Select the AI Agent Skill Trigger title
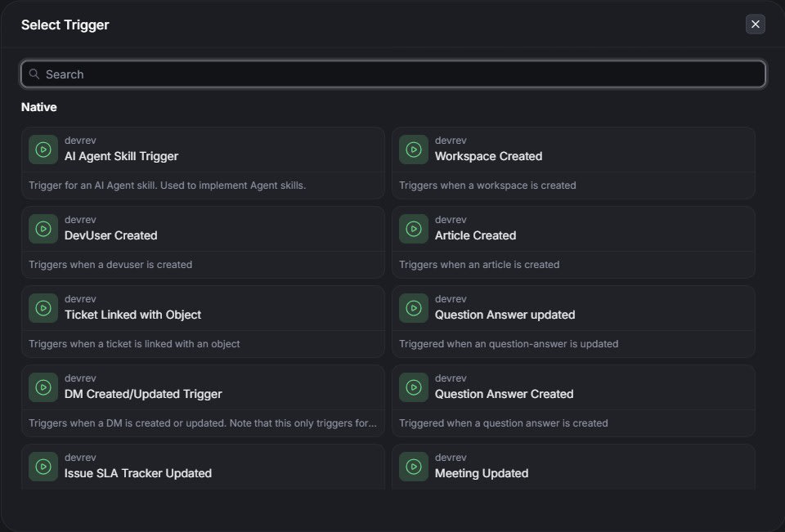This screenshot has width=785, height=532. [x=121, y=156]
